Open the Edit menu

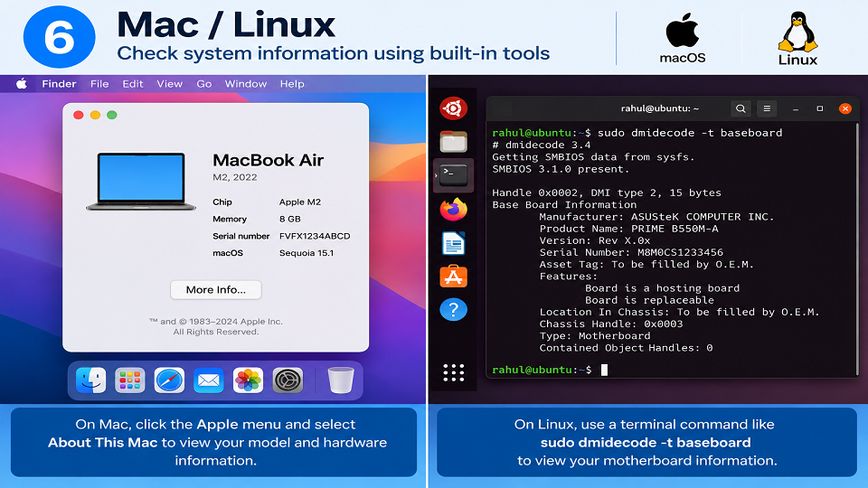tap(133, 83)
